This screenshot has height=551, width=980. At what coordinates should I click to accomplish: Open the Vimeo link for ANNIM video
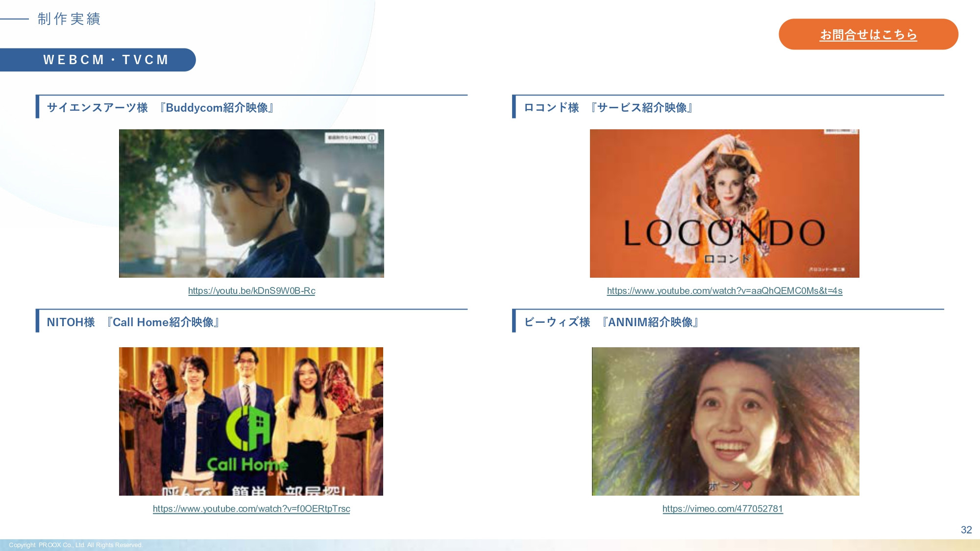pos(722,509)
